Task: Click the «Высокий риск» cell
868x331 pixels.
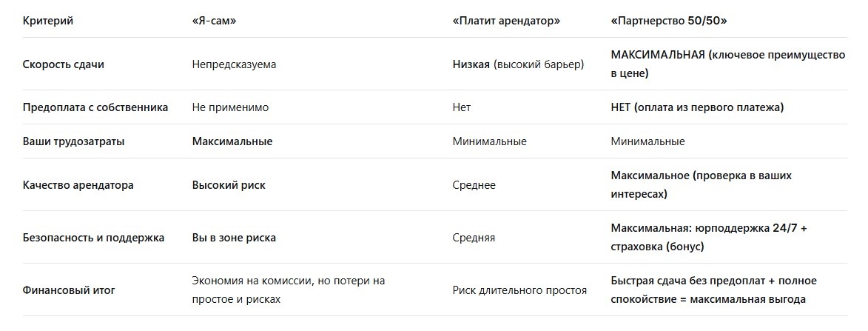Action: [x=229, y=185]
